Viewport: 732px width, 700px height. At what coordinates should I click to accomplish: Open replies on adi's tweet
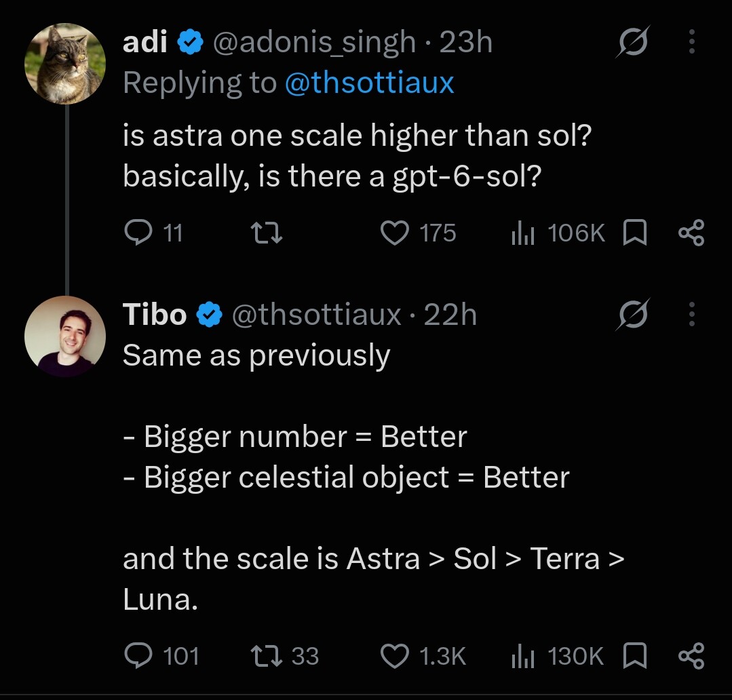[x=153, y=233]
